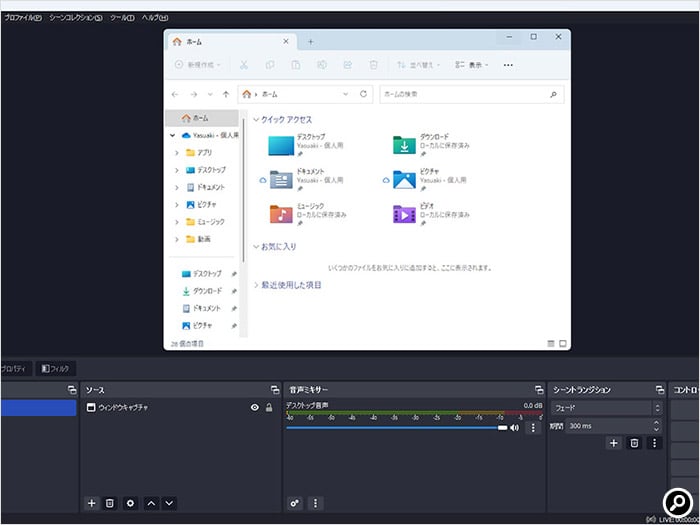Open the プロファイル menu
Image resolution: width=700 pixels, height=525 pixels.
(22, 18)
